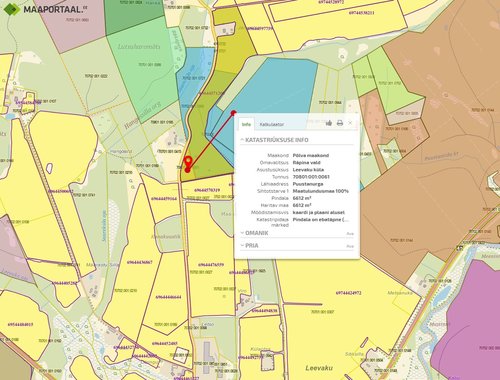500x380 pixels.
Task: Click parcel labeled 69744424972
Action: point(348,293)
